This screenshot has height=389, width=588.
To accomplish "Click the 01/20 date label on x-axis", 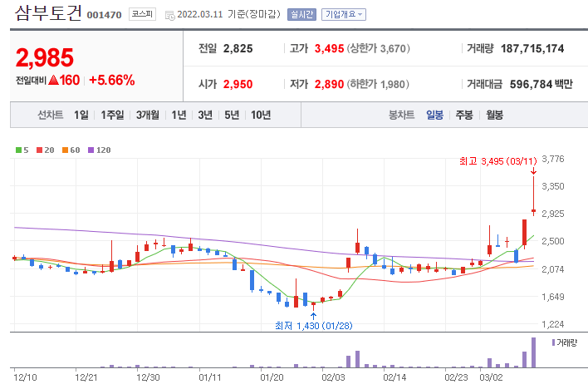I will click(272, 377).
